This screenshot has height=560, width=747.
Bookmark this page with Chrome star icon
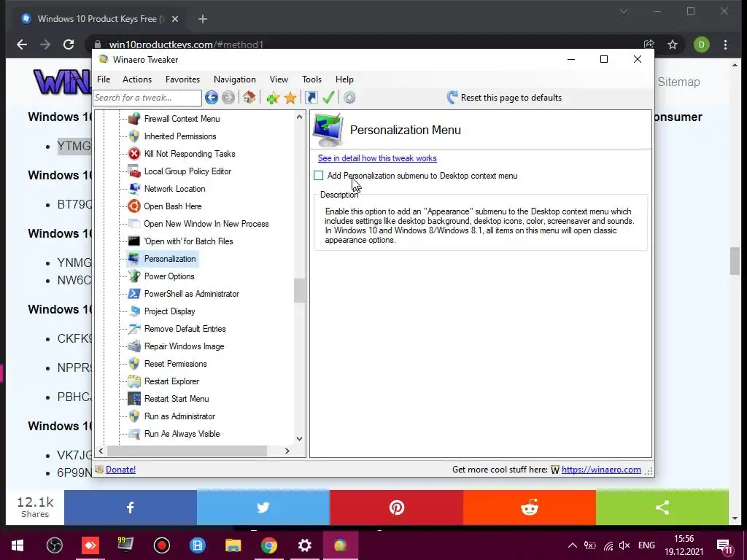coord(673,44)
